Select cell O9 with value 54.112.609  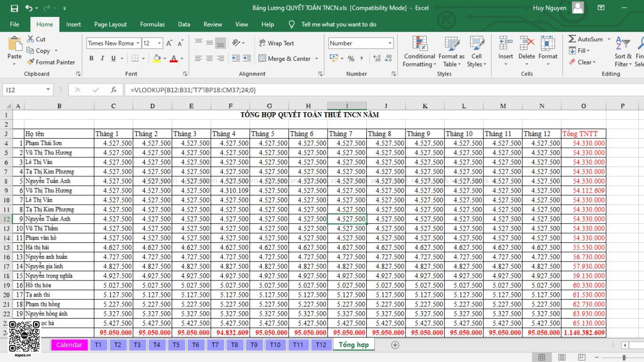click(583, 190)
